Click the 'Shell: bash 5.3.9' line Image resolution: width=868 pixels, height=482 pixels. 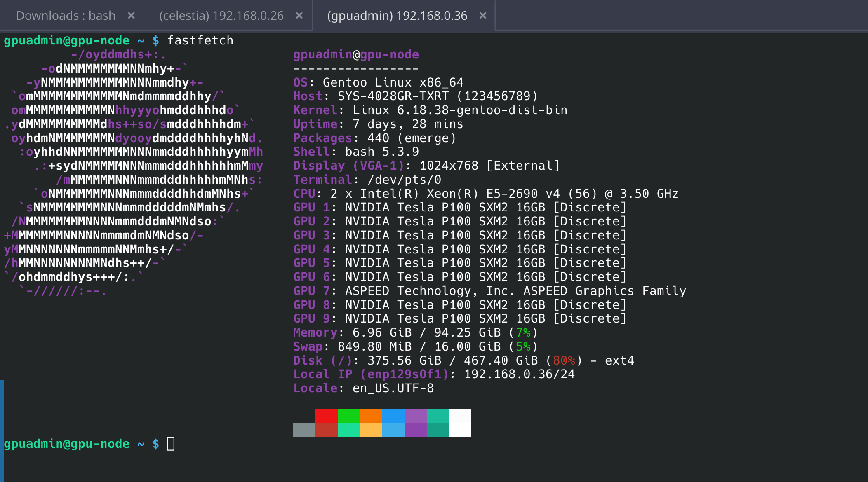click(x=356, y=152)
